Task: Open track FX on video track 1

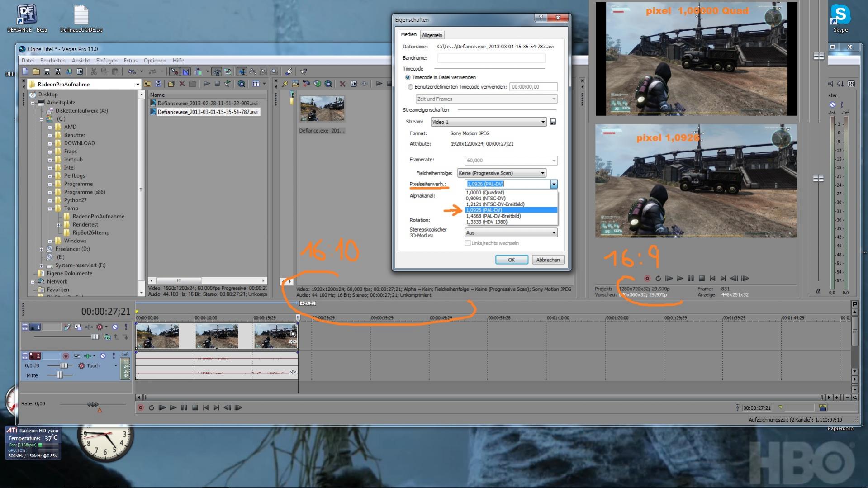Action: tap(89, 327)
